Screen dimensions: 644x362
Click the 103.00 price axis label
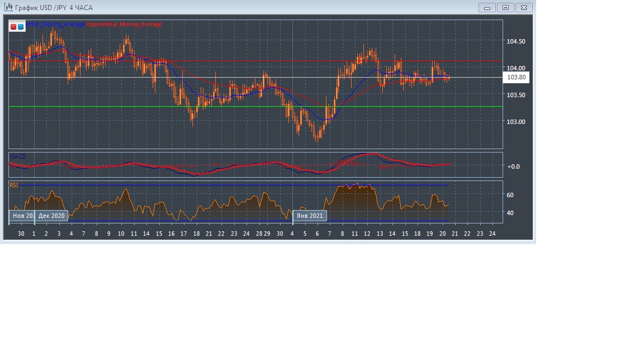point(515,122)
